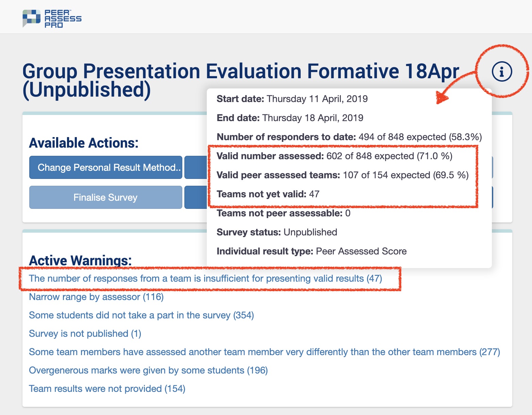Click the Finalise Survey button
This screenshot has width=532, height=415.
(x=106, y=197)
